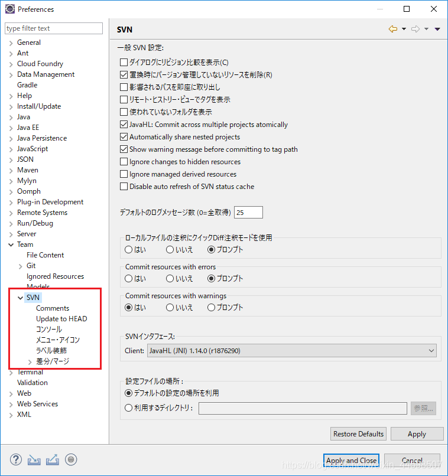
Task: Toggle JavaHL commit across multiple projects atomically
Action: click(x=124, y=125)
